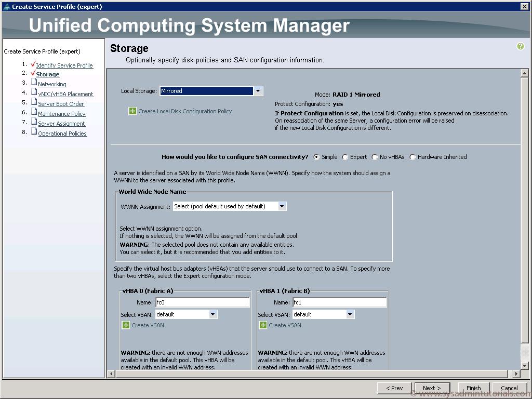Click the Prev button
Screen dimensions: 532x399
[x=395, y=388]
